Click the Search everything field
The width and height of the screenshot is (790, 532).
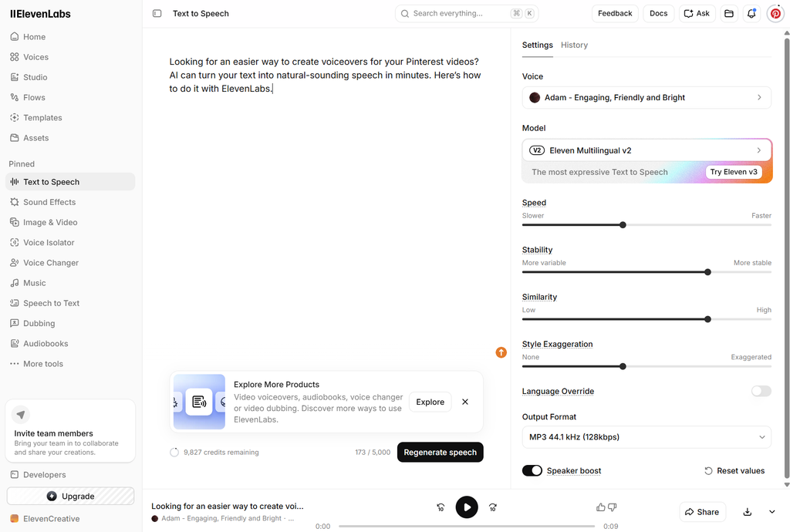[467, 14]
